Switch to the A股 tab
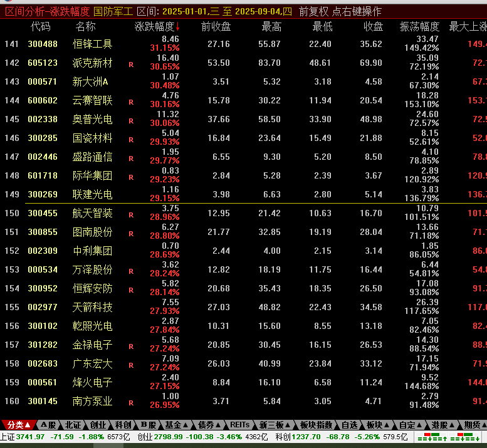The width and height of the screenshot is (487, 448). pos(48,425)
